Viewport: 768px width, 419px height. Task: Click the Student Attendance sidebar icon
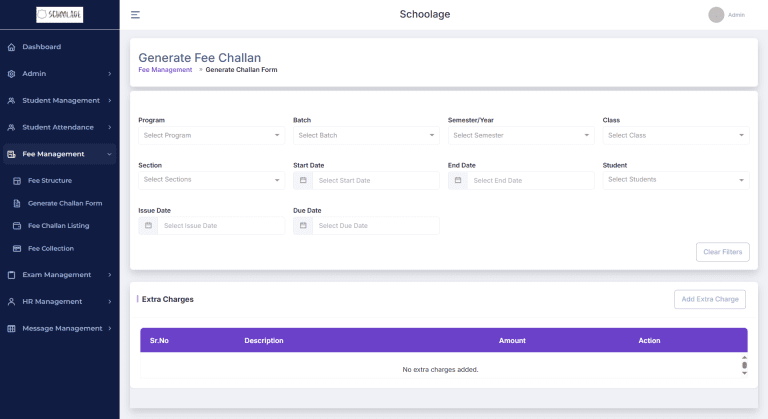pos(11,127)
